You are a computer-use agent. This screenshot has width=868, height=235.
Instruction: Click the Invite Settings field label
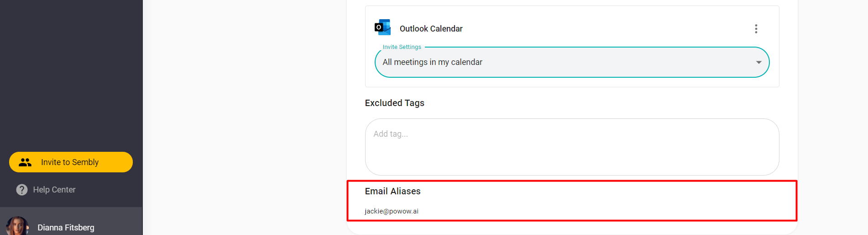tap(402, 47)
